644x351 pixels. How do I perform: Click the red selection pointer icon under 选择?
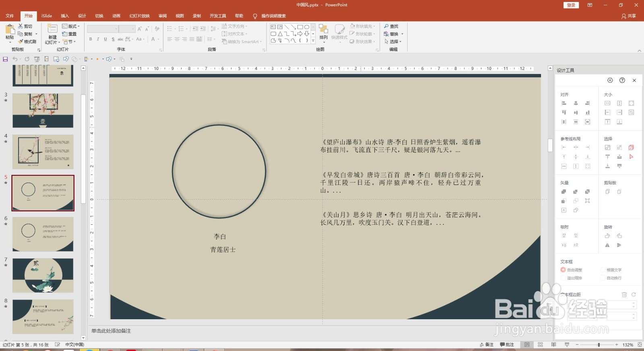tap(631, 157)
